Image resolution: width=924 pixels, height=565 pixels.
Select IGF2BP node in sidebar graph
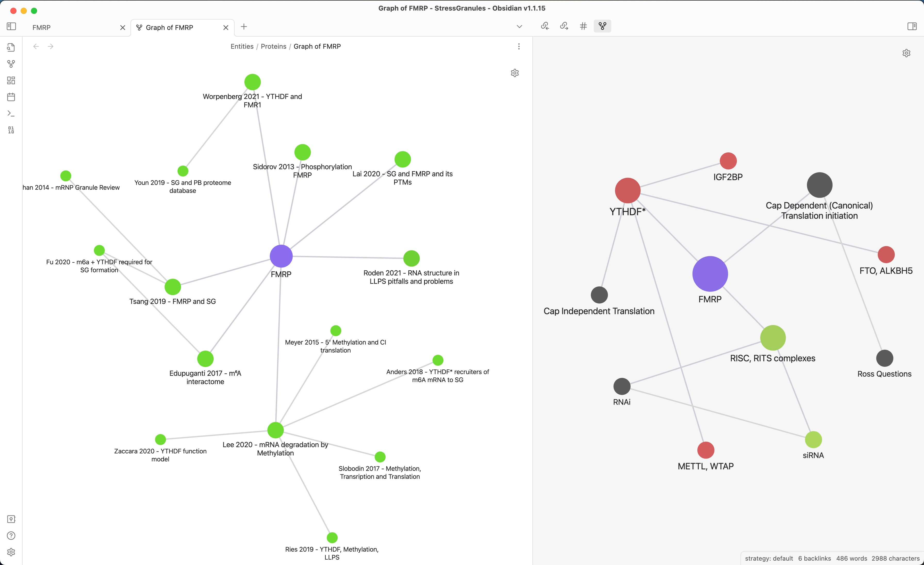tap(728, 161)
